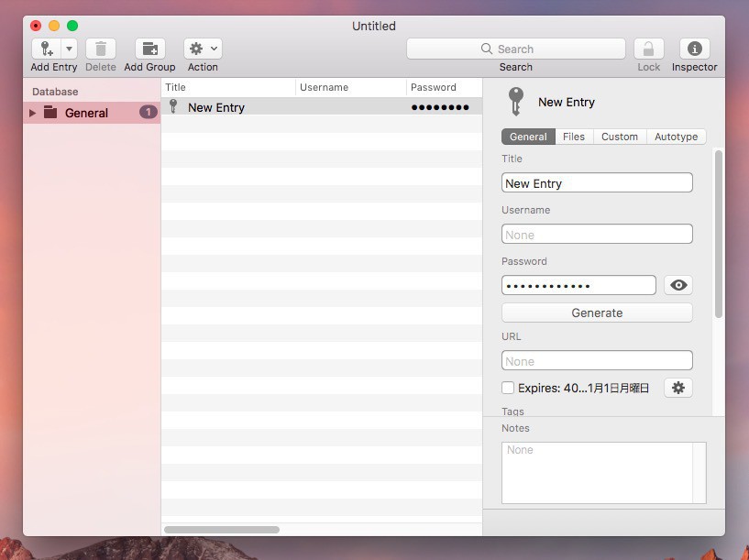The image size is (749, 560).
Task: Enable the Expires checkbox
Action: pyautogui.click(x=508, y=388)
